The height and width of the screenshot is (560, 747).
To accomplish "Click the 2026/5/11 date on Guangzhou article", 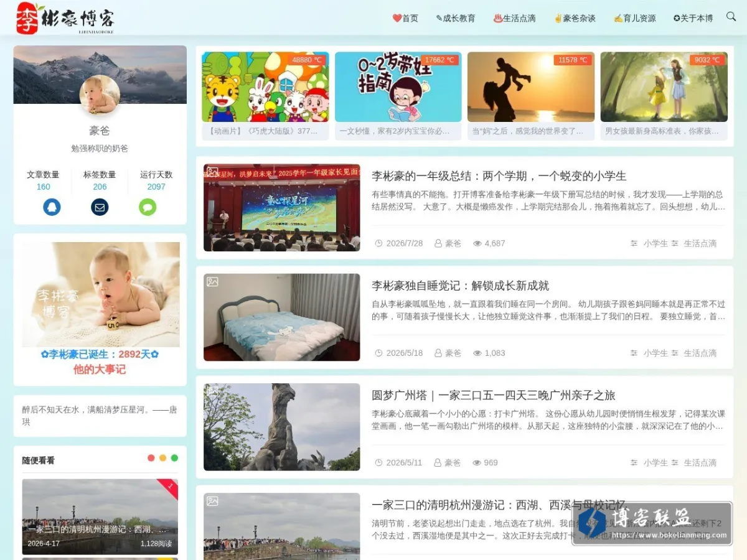I will point(399,462).
